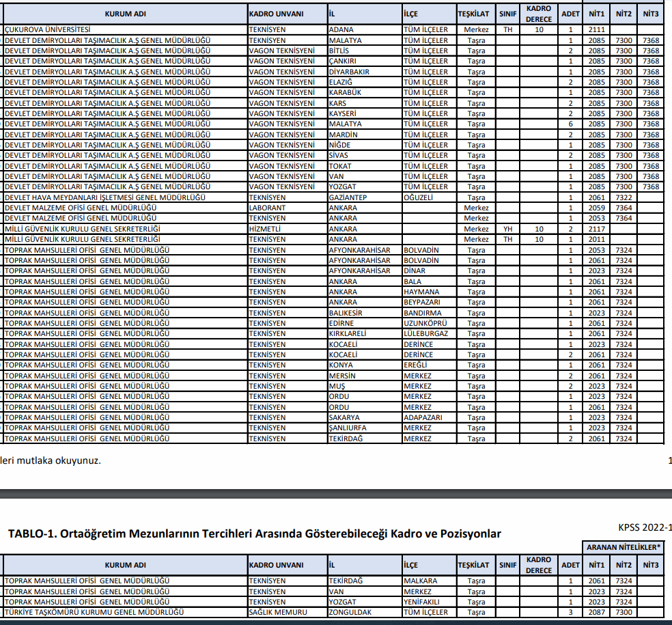Click the SİVAS province cell
This screenshot has height=625, width=672.
click(365, 155)
